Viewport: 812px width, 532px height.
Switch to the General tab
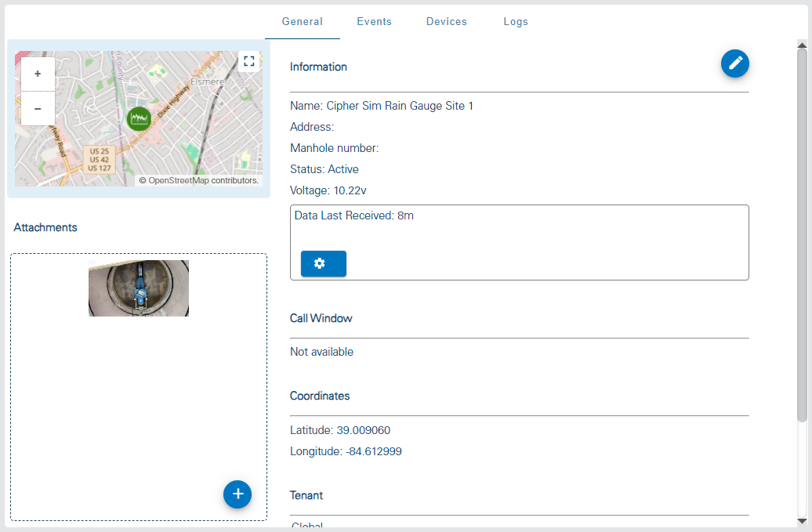point(303,22)
